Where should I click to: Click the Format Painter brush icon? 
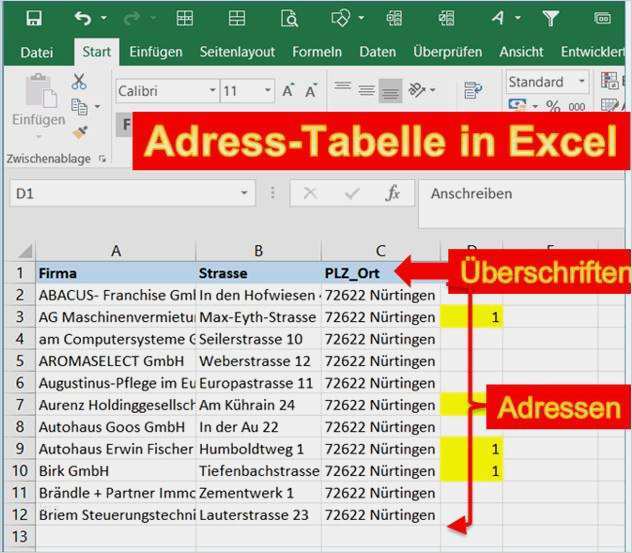click(x=80, y=132)
